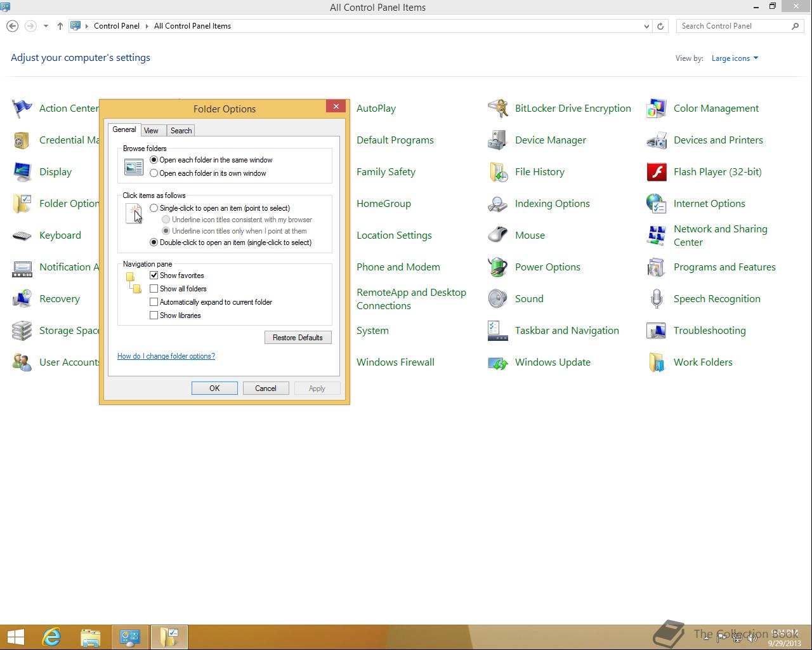
Task: Open the BitLocker Drive Encryption icon
Action: (x=497, y=109)
